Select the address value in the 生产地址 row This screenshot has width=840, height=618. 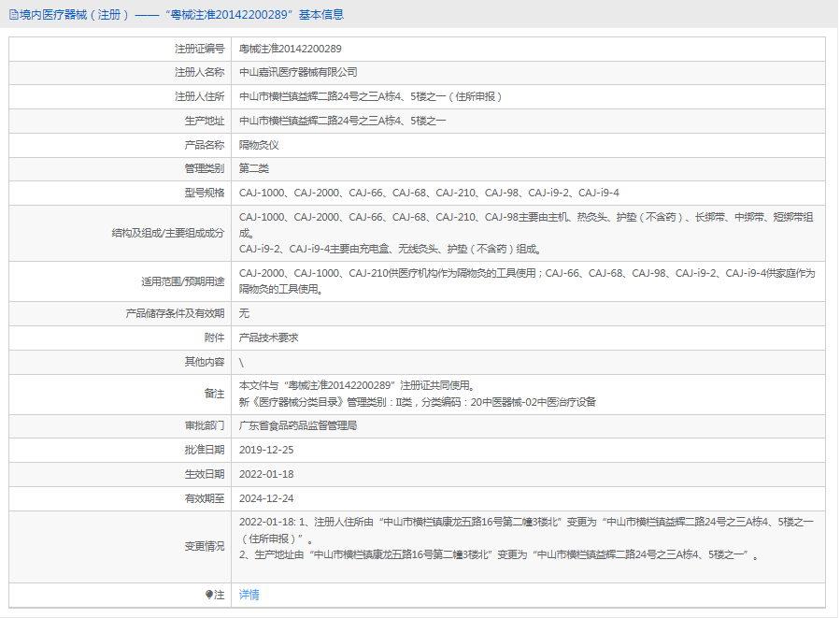pos(342,122)
